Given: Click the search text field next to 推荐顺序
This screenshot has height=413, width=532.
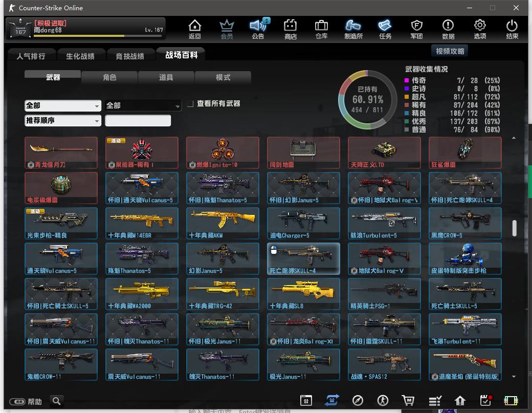Looking at the screenshot, I should 138,120.
